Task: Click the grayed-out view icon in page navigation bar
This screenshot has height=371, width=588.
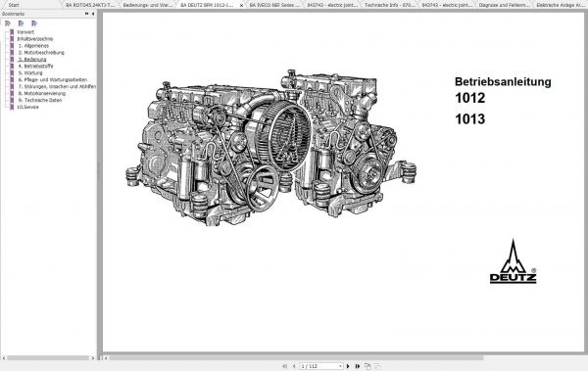Action: click(x=377, y=366)
